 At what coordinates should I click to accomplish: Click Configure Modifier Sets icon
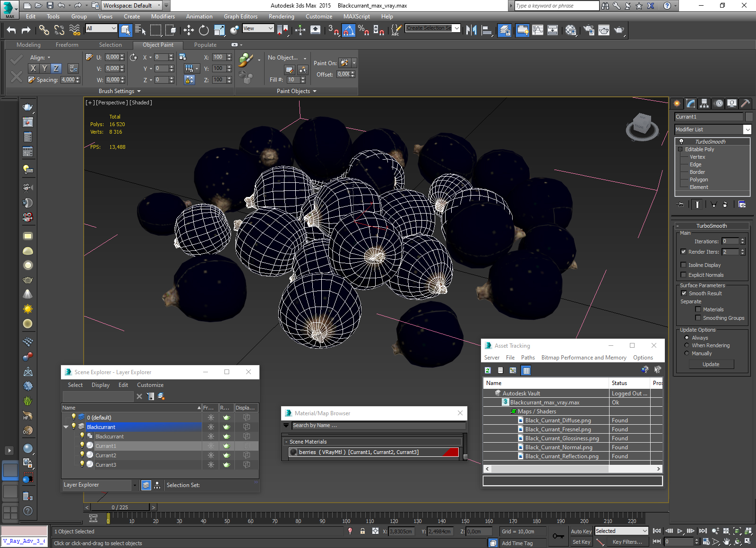click(742, 204)
